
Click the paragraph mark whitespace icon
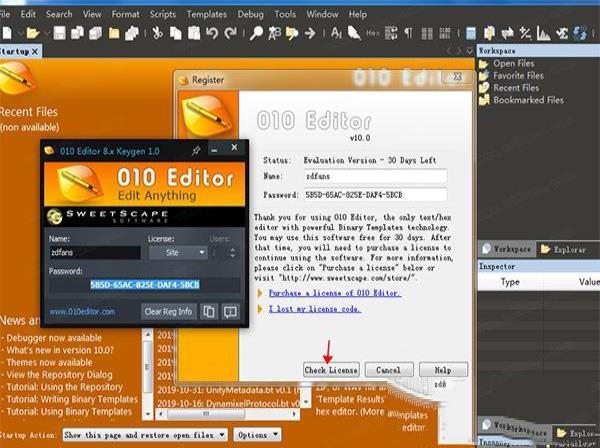408,33
